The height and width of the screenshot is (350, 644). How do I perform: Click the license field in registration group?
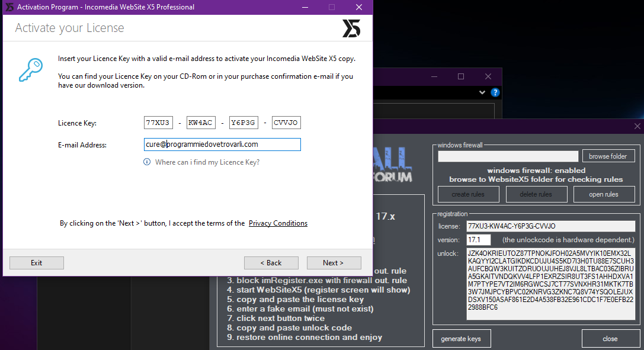pyautogui.click(x=551, y=226)
